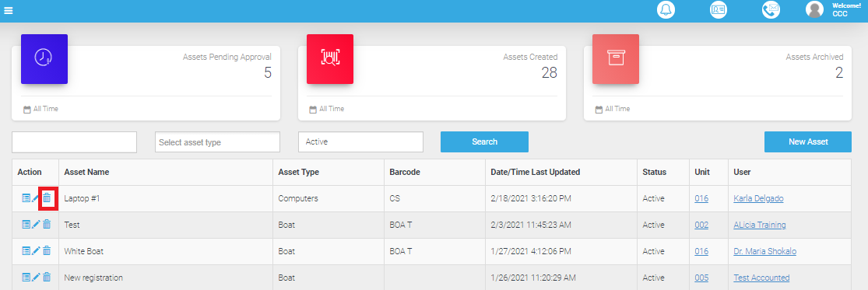Click the Assets Archived box tile
This screenshot has width=868, height=290.
click(616, 58)
